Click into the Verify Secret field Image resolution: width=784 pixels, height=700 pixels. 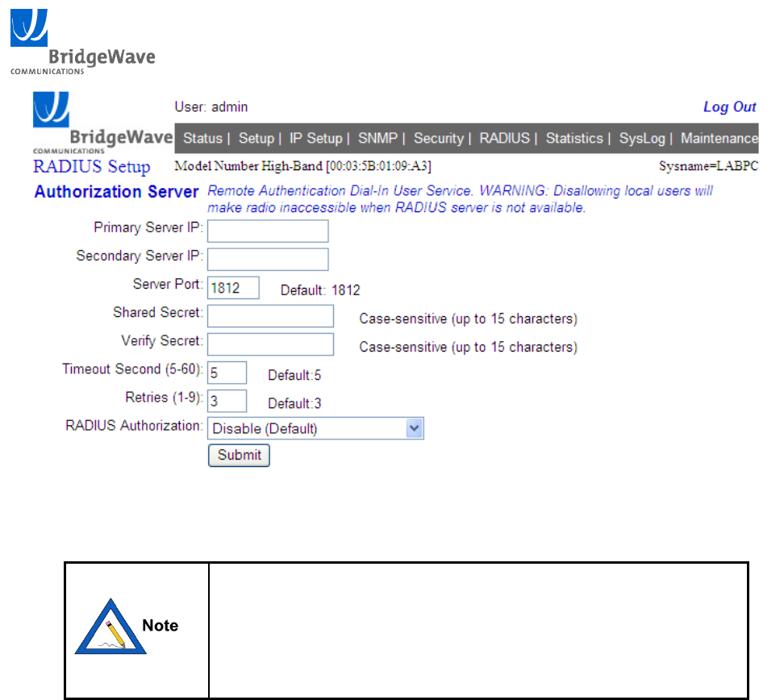click(x=270, y=344)
